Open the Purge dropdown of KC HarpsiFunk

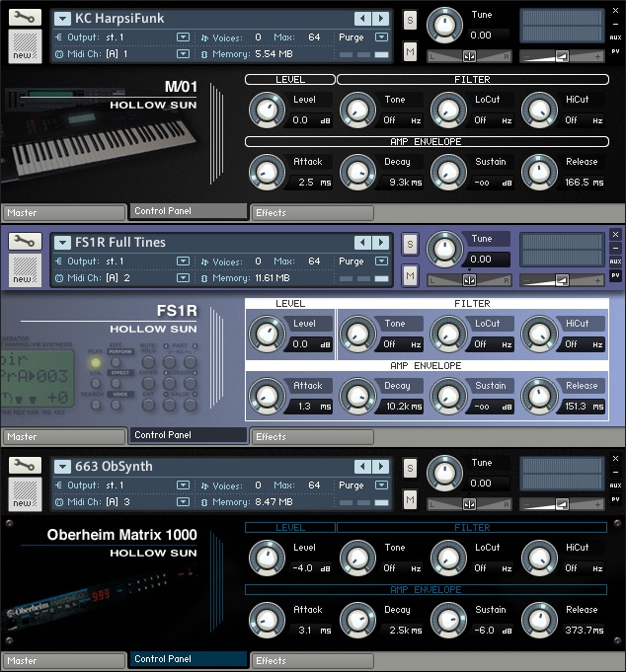coord(381,37)
